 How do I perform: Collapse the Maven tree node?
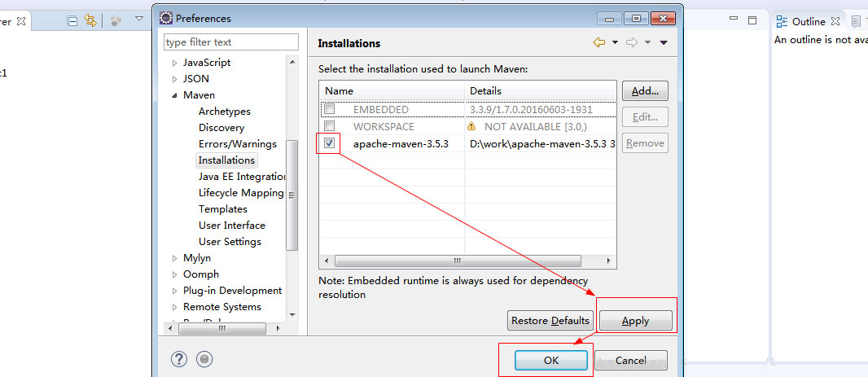point(174,95)
